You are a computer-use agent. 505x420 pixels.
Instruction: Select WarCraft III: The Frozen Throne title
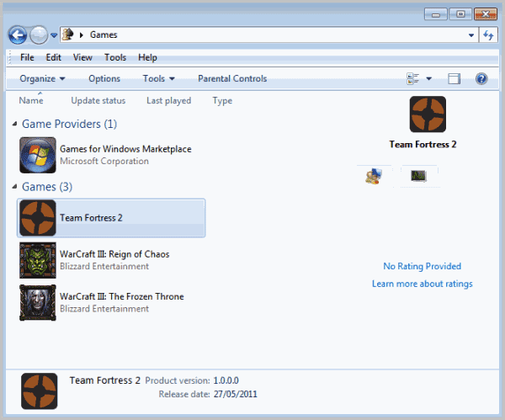pos(122,296)
